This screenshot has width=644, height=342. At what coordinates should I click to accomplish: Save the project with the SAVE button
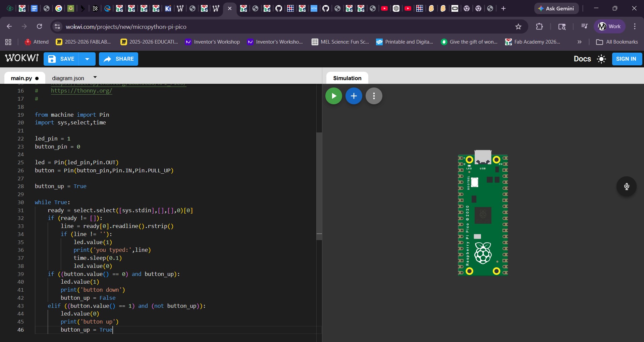pos(61,59)
